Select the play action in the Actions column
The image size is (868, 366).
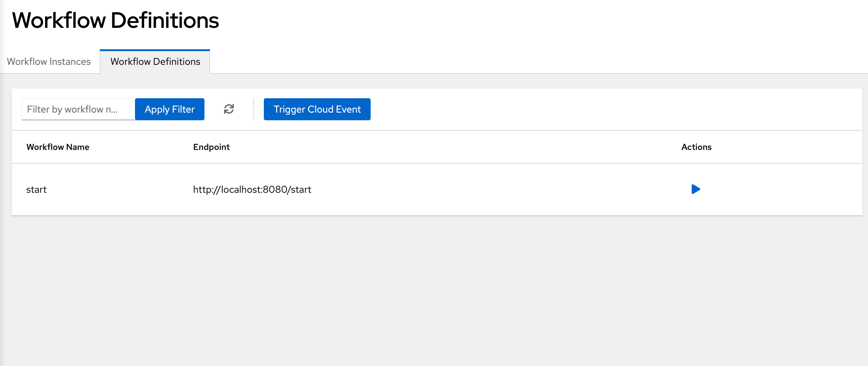[696, 189]
